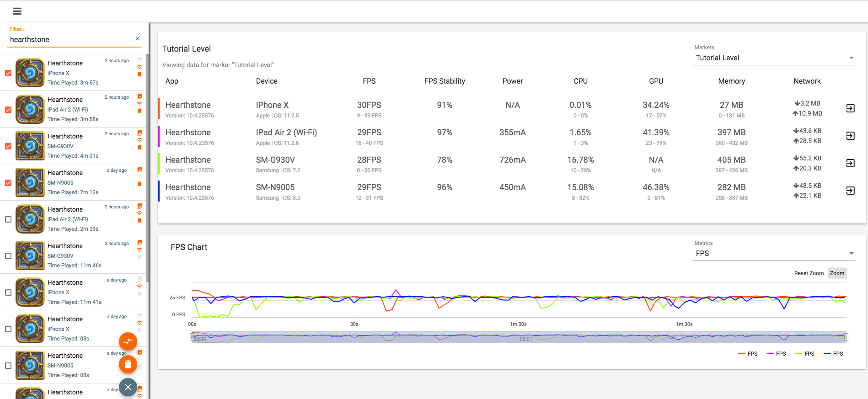This screenshot has height=399, width=868.
Task: Open the Metrics dropdown showing FPS
Action: (x=774, y=254)
